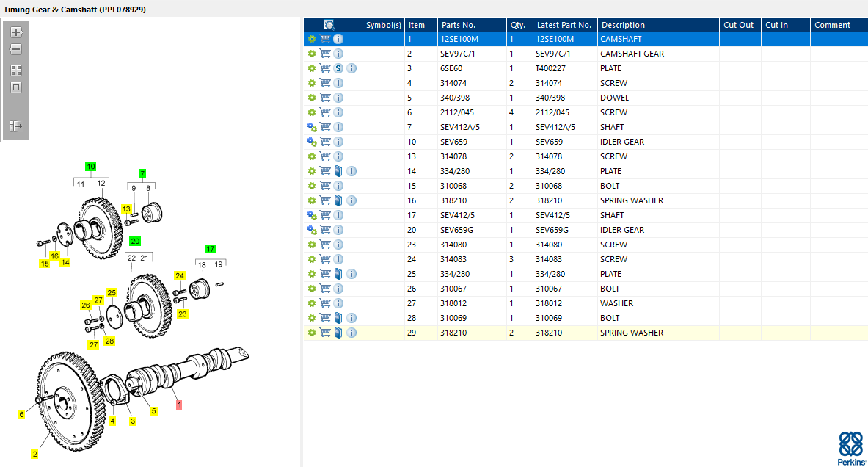Image resolution: width=868 pixels, height=467 pixels.
Task: Zoom out on the parts diagram
Action: tap(16, 50)
